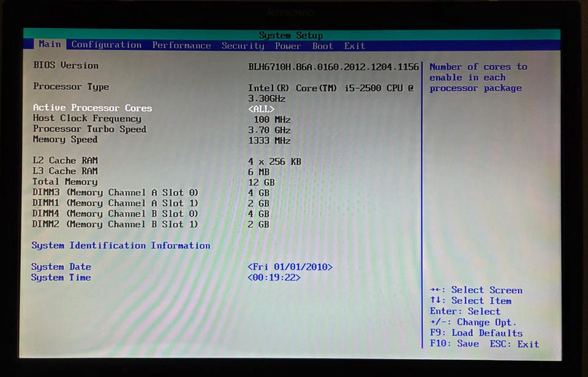Change the <ALL> cores option
This screenshot has width=588, height=377.
261,109
